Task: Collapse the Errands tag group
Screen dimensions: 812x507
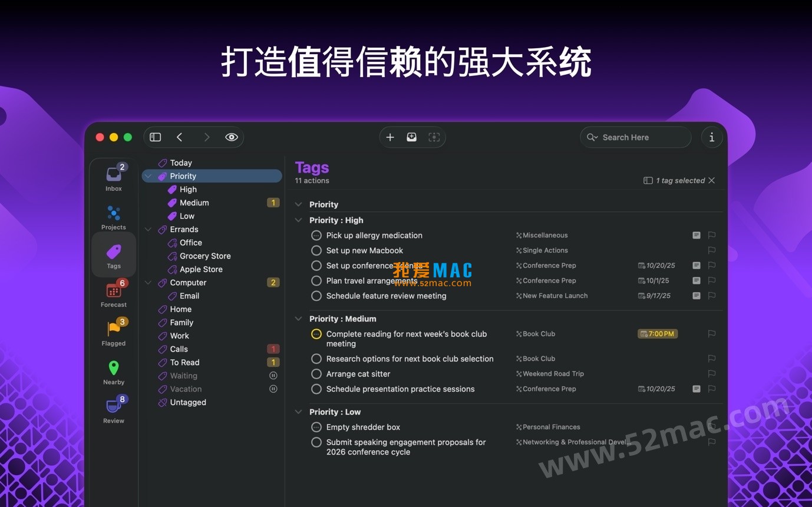Action: [x=148, y=229]
